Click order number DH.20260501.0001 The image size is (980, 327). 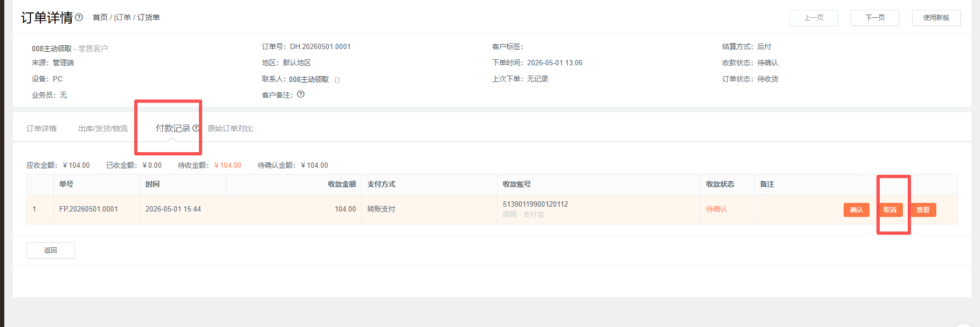[x=320, y=47]
